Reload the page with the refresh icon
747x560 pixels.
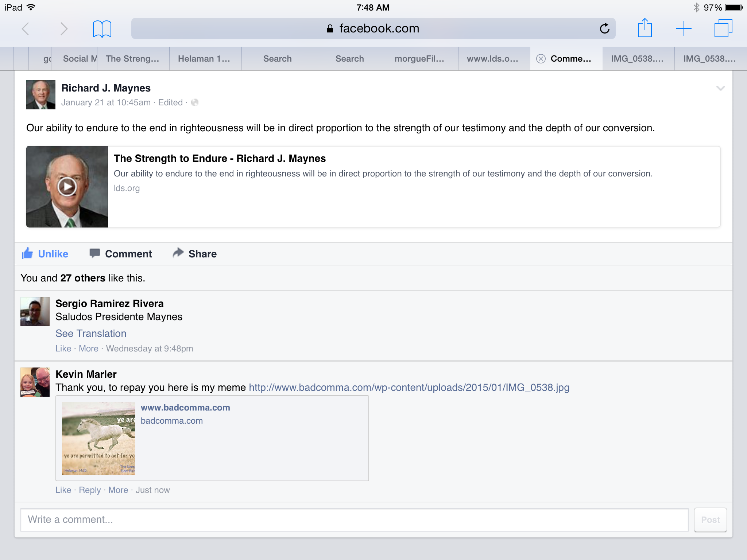click(x=604, y=28)
